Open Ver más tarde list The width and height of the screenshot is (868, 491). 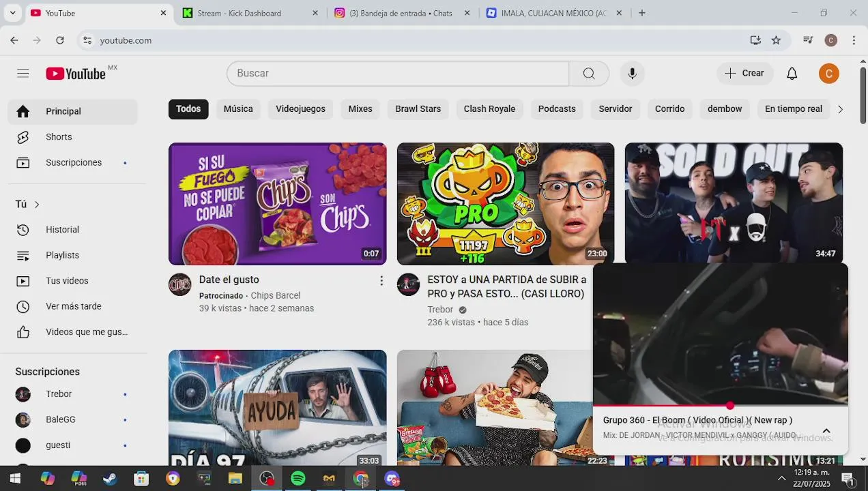[x=73, y=306]
